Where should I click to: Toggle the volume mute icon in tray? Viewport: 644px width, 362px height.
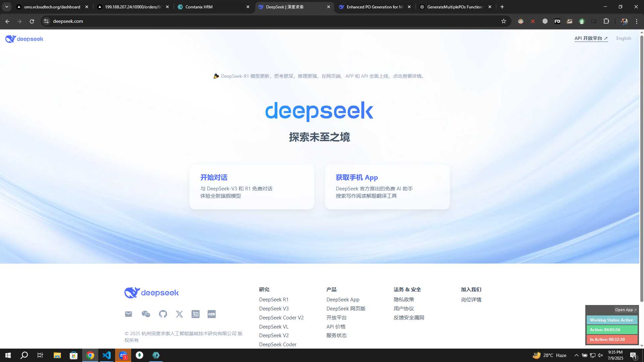(600, 355)
